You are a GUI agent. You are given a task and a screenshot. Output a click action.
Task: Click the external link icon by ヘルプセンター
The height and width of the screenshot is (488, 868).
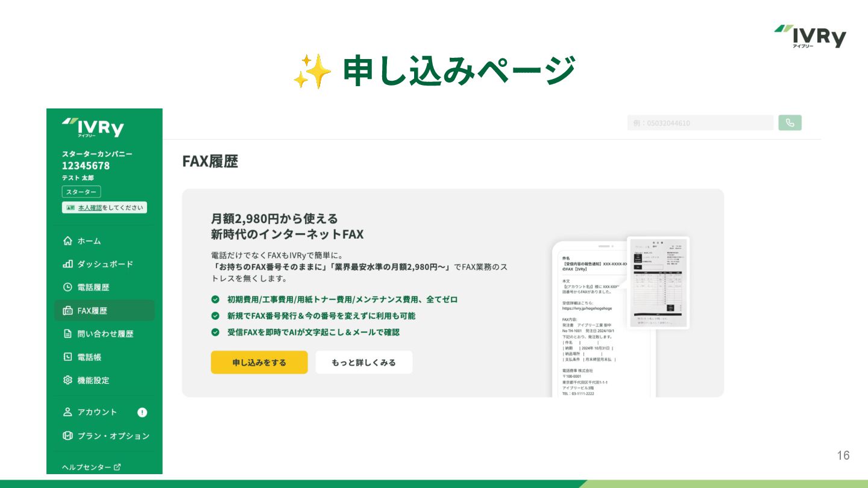pyautogui.click(x=118, y=467)
